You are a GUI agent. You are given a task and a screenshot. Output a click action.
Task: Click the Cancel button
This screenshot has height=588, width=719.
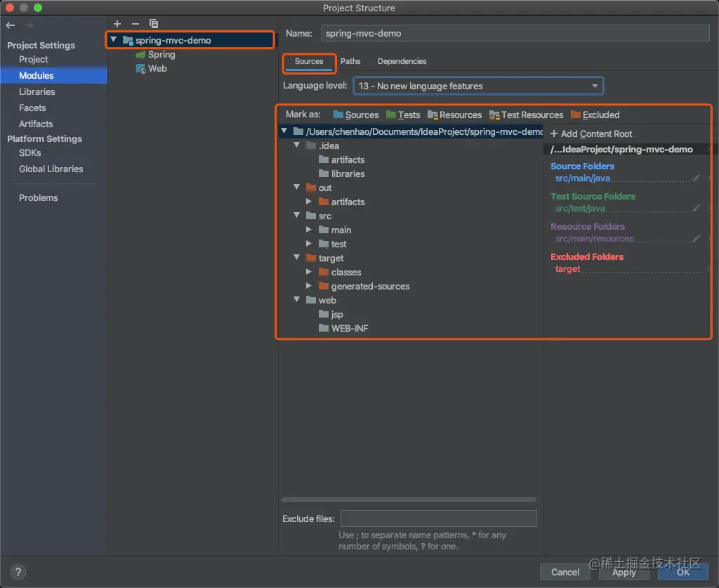pos(565,573)
